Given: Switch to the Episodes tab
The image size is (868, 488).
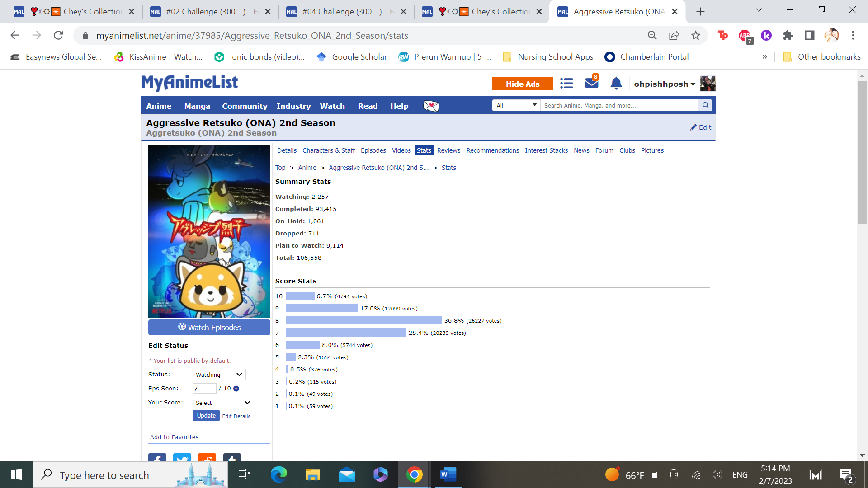Looking at the screenshot, I should pos(373,150).
